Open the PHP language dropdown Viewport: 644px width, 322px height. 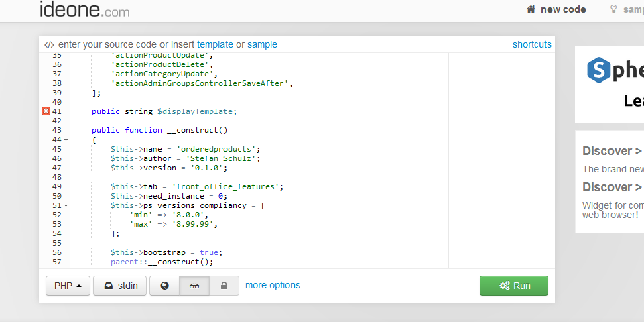click(68, 286)
